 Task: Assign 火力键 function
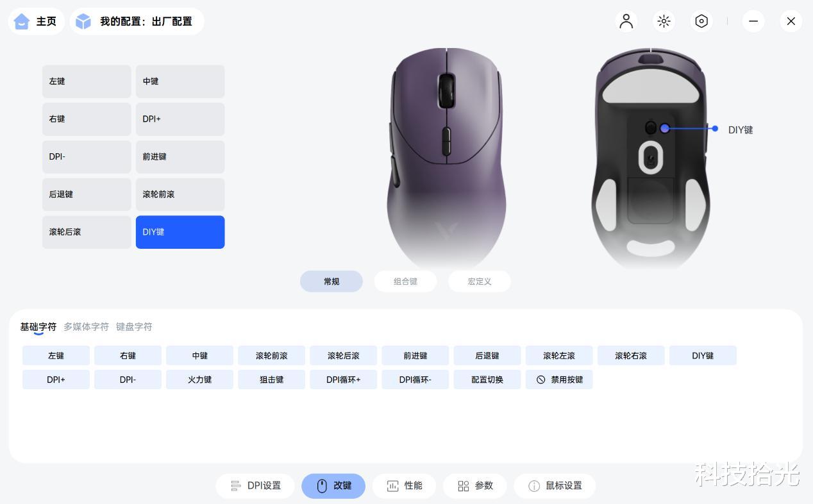point(199,380)
